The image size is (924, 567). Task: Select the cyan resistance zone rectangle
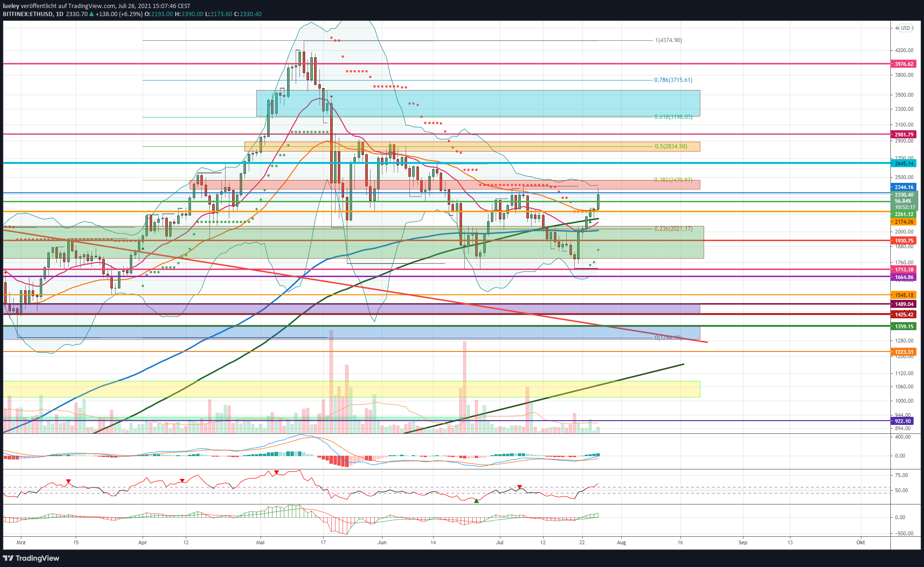(x=478, y=103)
